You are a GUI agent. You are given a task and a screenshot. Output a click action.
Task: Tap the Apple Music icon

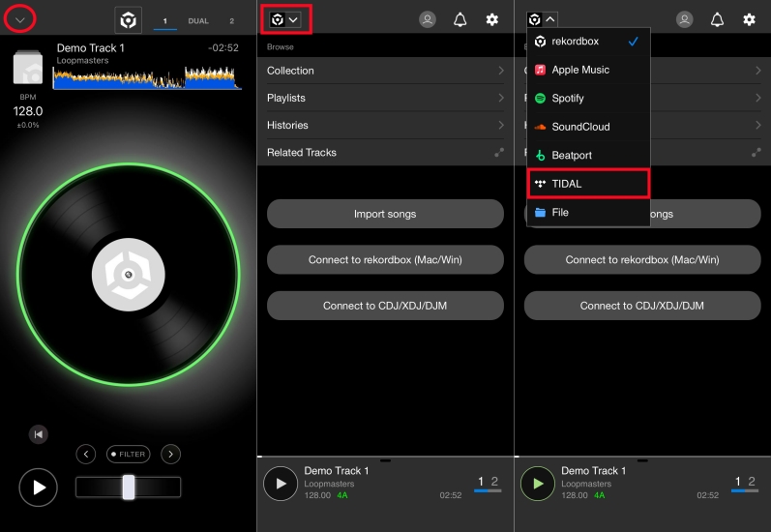540,70
